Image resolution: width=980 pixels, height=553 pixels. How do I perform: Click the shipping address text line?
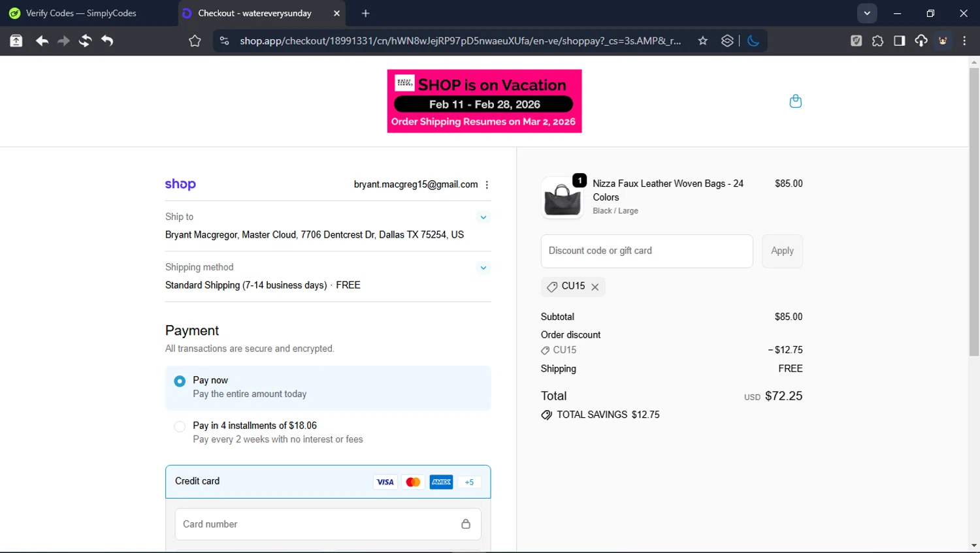(314, 234)
